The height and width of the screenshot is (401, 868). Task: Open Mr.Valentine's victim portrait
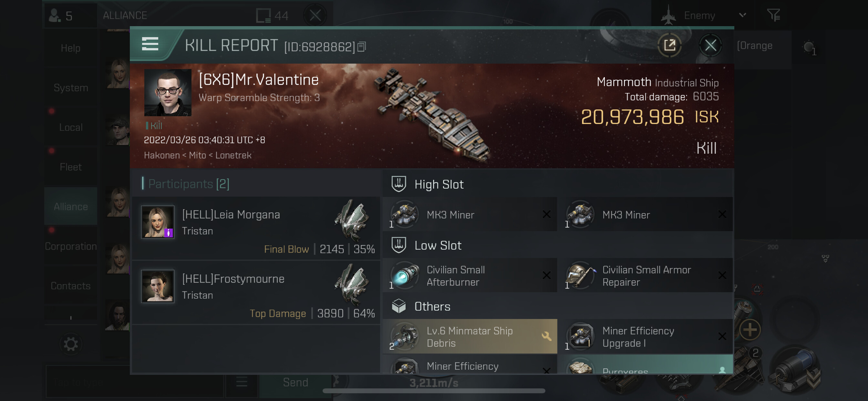[168, 93]
